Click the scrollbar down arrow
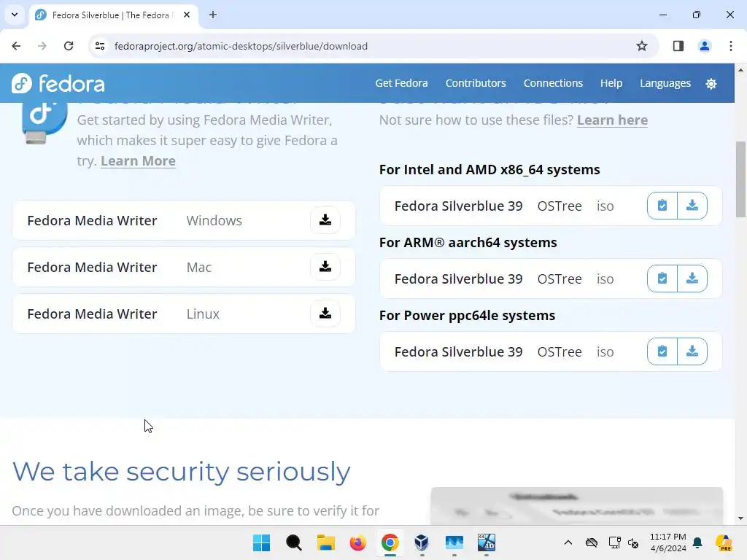This screenshot has width=747, height=560. click(x=740, y=519)
